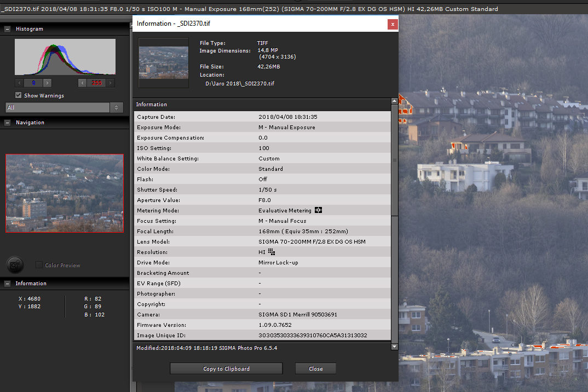
Task: Increase shadow warning value from 0
Action: 47,83
